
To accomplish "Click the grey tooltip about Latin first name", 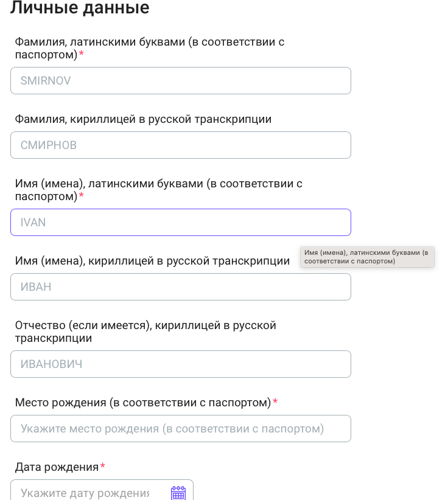I will (367, 257).
